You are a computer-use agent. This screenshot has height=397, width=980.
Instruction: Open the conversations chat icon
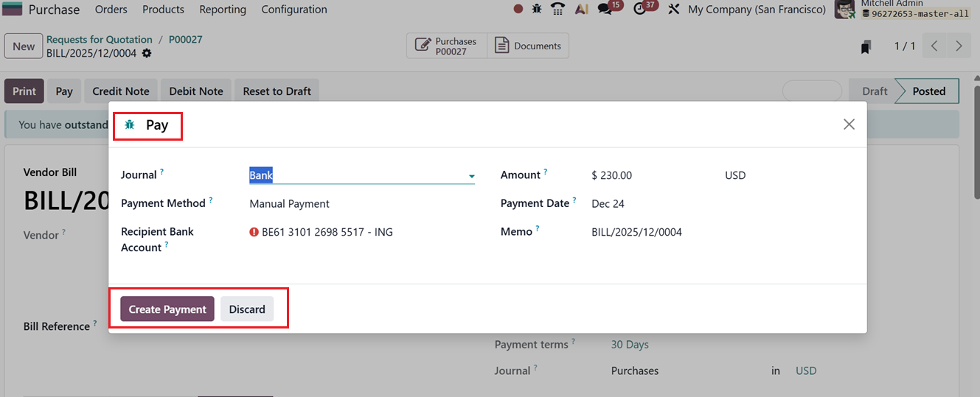click(605, 10)
